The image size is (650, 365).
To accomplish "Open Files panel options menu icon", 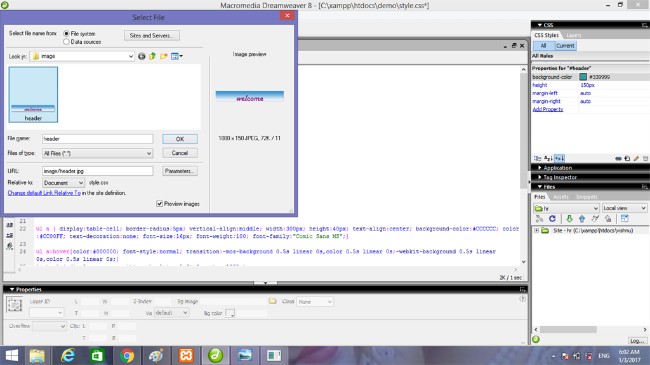I will click(644, 187).
